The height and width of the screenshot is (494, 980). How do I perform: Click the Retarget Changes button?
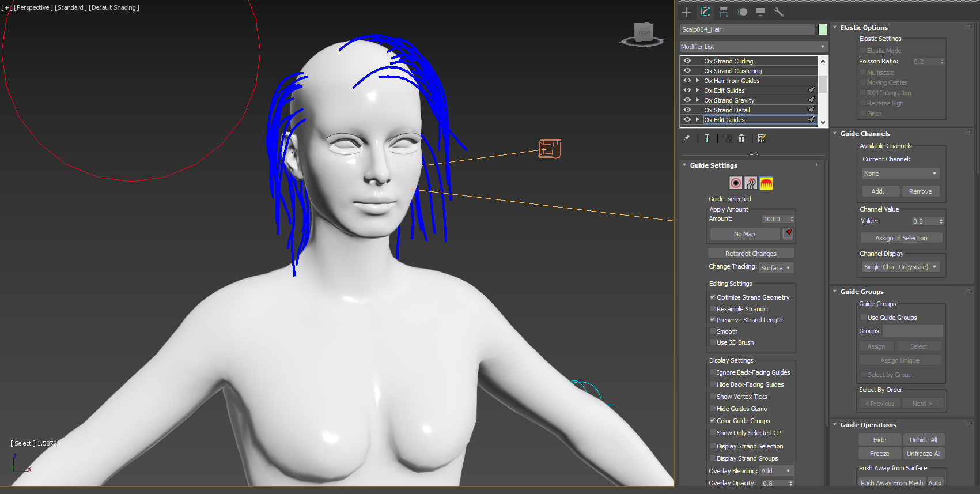pos(751,254)
